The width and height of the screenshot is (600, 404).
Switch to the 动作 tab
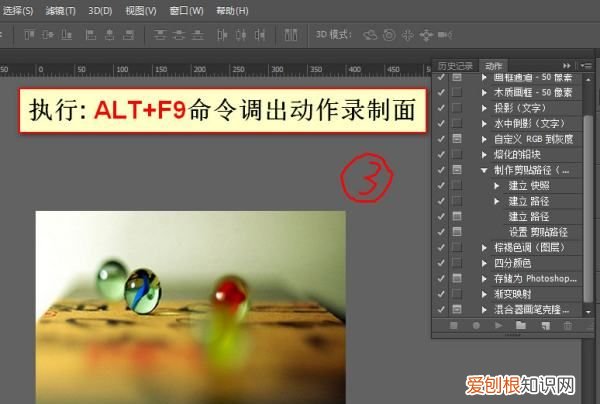click(493, 66)
